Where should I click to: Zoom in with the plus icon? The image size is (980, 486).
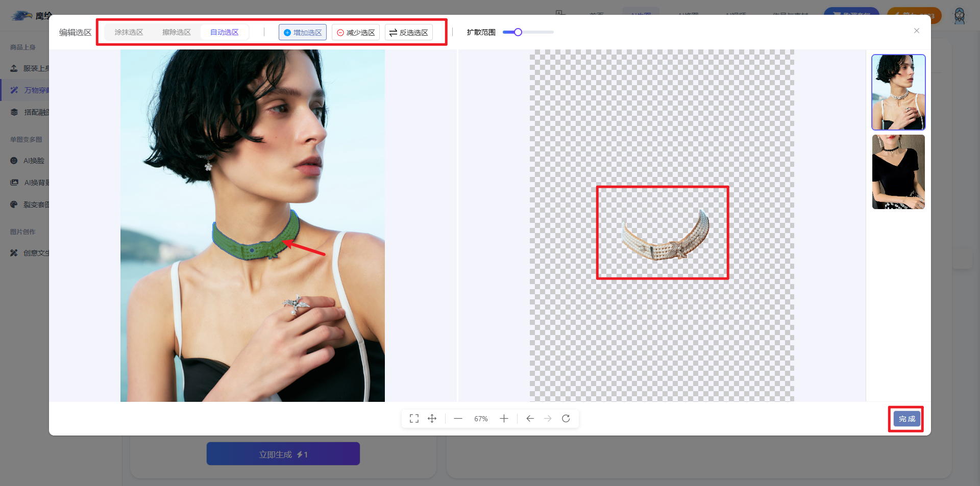504,419
